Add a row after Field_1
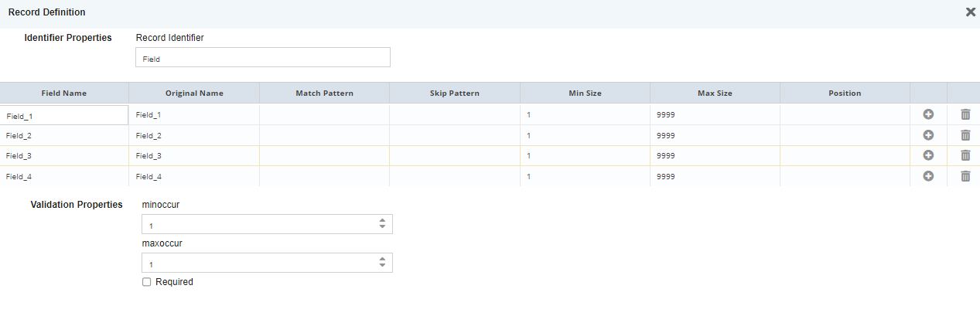This screenshot has width=980, height=316. coord(928,114)
